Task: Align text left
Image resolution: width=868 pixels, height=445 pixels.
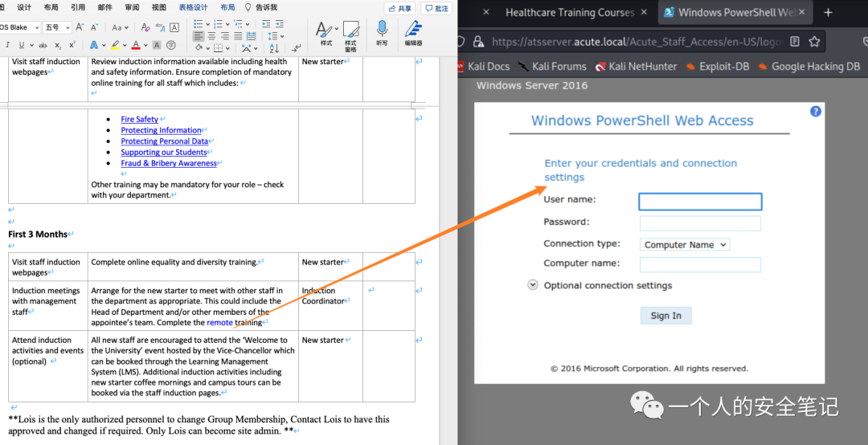Action: click(x=199, y=36)
